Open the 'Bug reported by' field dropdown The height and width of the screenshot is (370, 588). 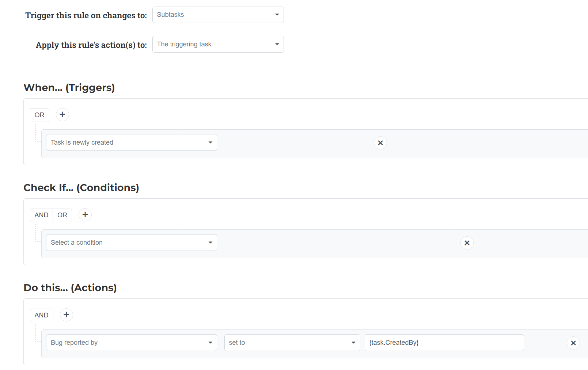pos(131,342)
